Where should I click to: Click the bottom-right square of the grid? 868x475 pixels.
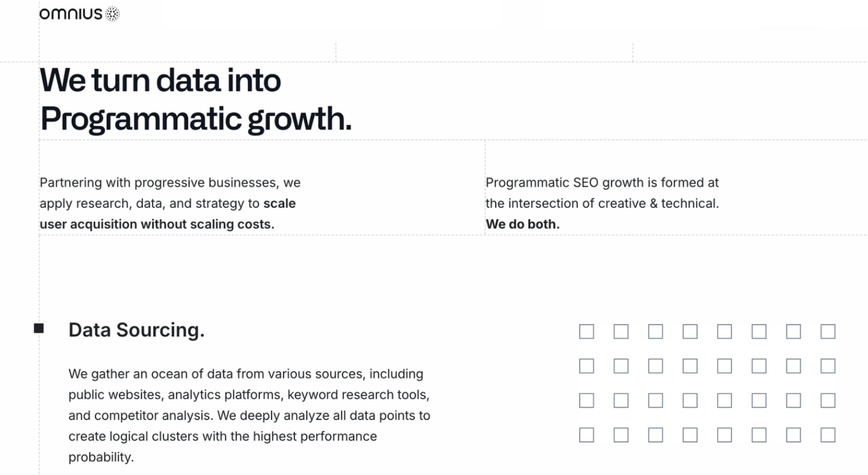(x=828, y=435)
